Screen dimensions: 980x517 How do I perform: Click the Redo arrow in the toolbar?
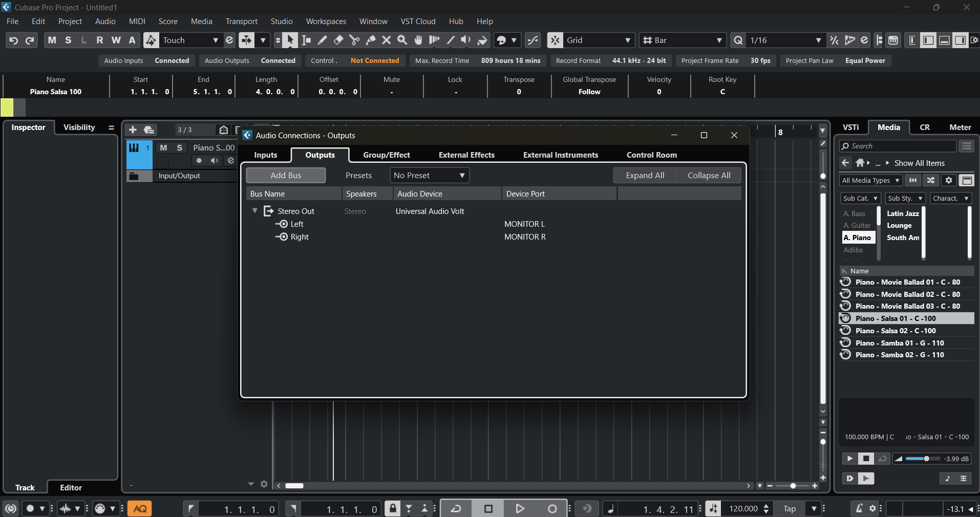pyautogui.click(x=30, y=40)
